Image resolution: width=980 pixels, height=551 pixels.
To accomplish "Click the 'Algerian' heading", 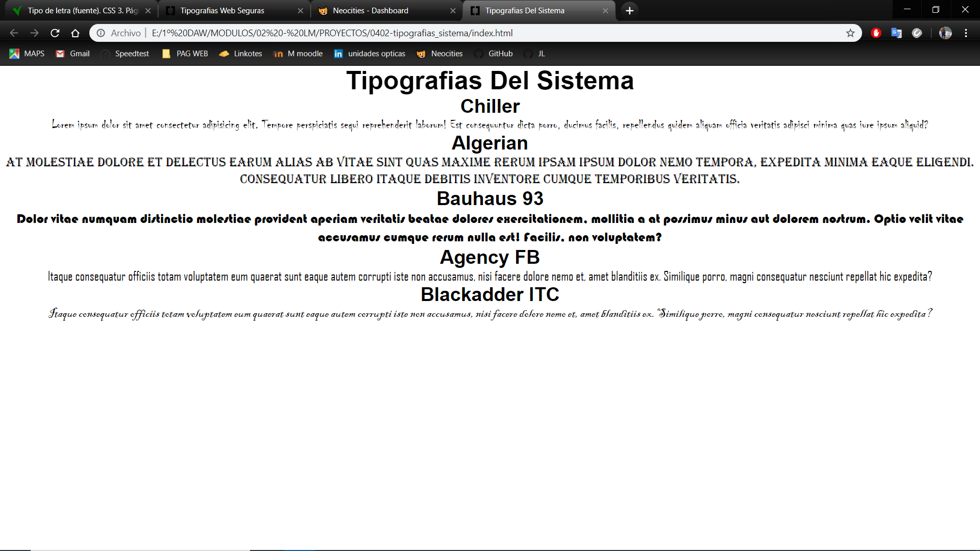I will pos(490,143).
